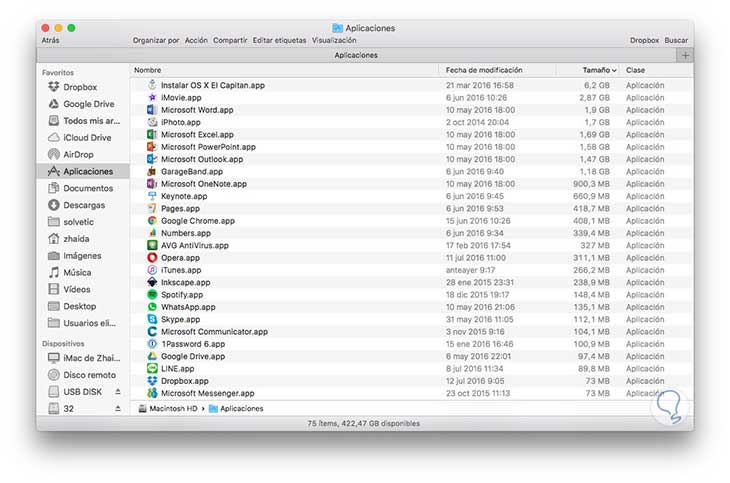730x483 pixels.
Task: Open Desktop in the sidebar
Action: coord(72,306)
